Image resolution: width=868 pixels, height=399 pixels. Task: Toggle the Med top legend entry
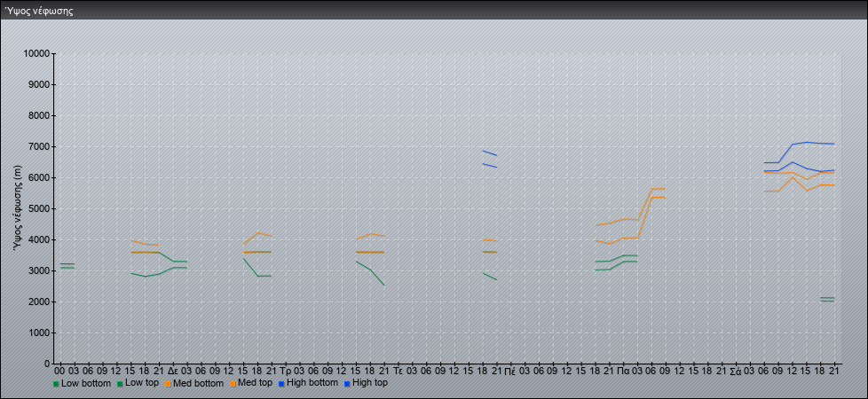[251, 383]
